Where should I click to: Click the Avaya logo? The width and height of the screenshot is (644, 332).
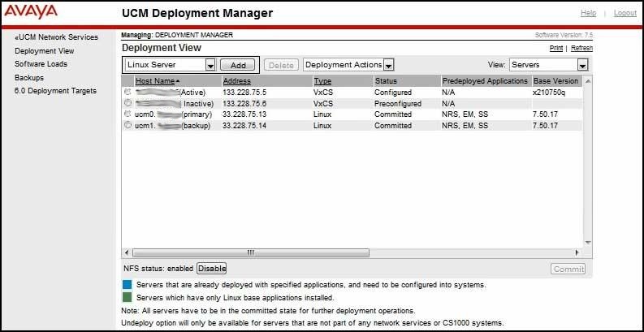pyautogui.click(x=31, y=12)
